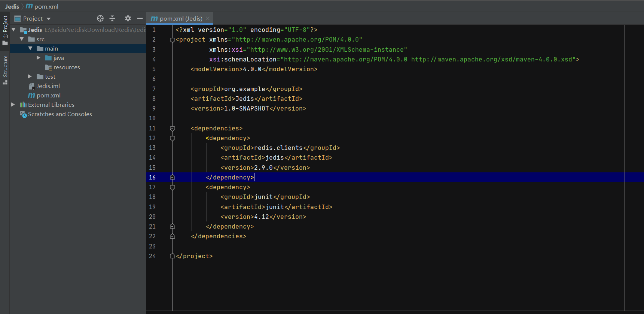
Task: Click fold end marker on line 24
Action: [x=173, y=256]
